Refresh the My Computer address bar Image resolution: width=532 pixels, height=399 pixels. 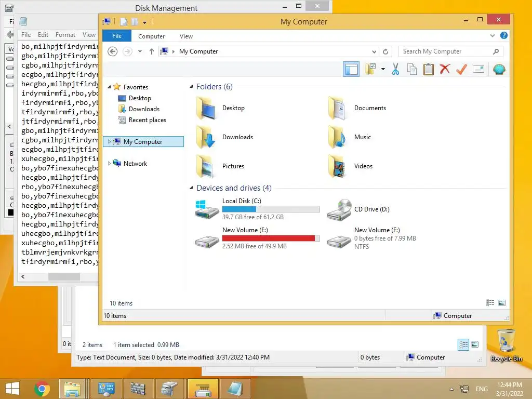point(385,51)
